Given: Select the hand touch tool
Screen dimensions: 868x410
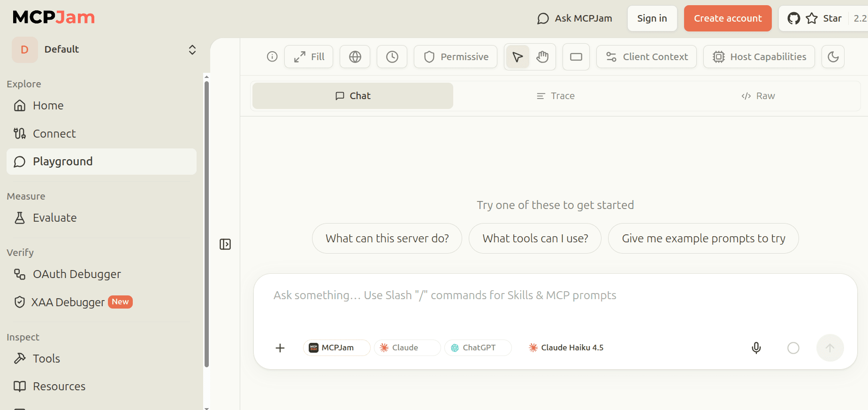Looking at the screenshot, I should (x=542, y=57).
